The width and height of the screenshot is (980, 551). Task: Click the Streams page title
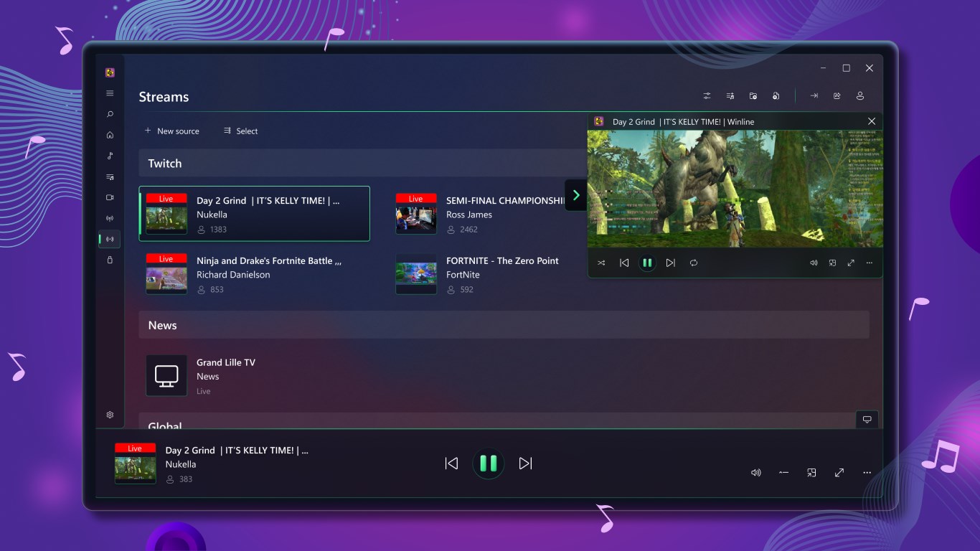[x=164, y=97]
